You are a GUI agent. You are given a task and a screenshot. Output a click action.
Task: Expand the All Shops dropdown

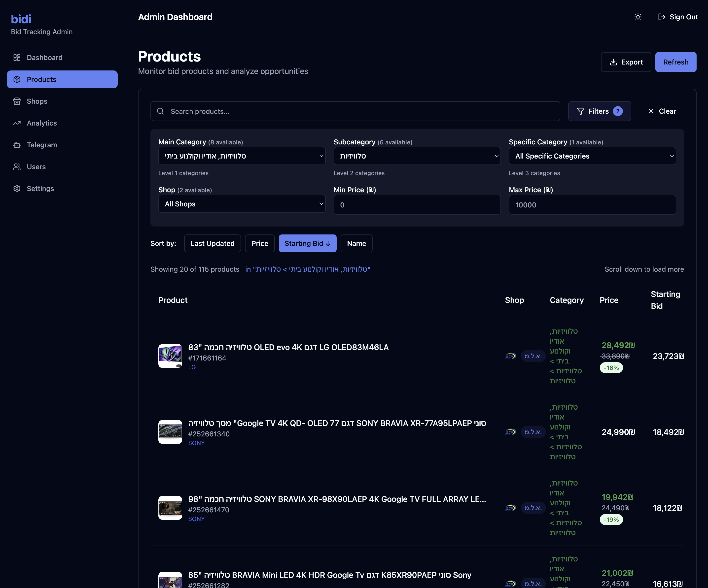tap(242, 204)
